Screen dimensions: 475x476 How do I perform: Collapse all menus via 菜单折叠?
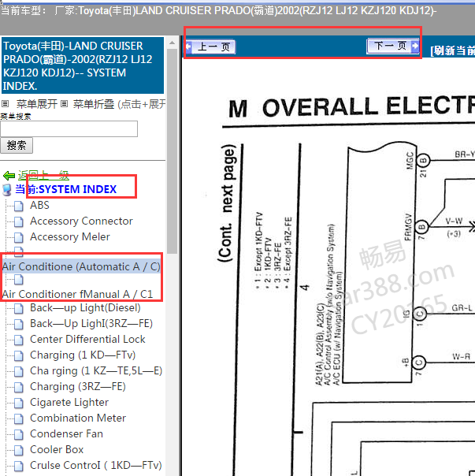point(94,104)
